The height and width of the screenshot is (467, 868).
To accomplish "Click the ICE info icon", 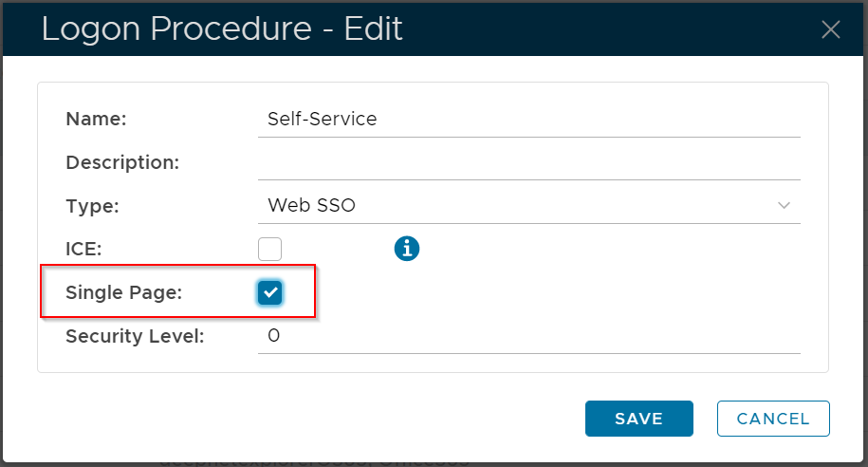I will pyautogui.click(x=407, y=249).
